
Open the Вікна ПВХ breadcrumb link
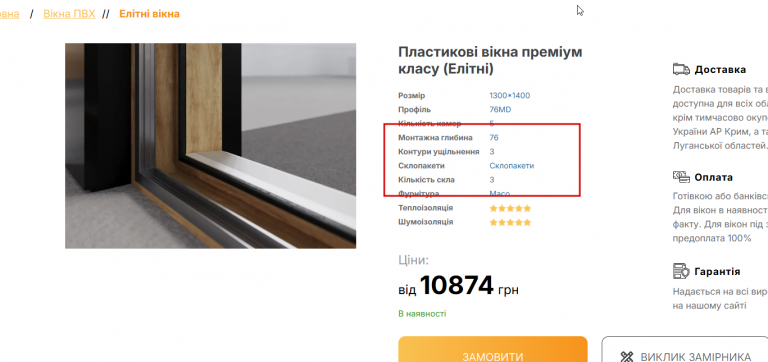pyautogui.click(x=69, y=14)
